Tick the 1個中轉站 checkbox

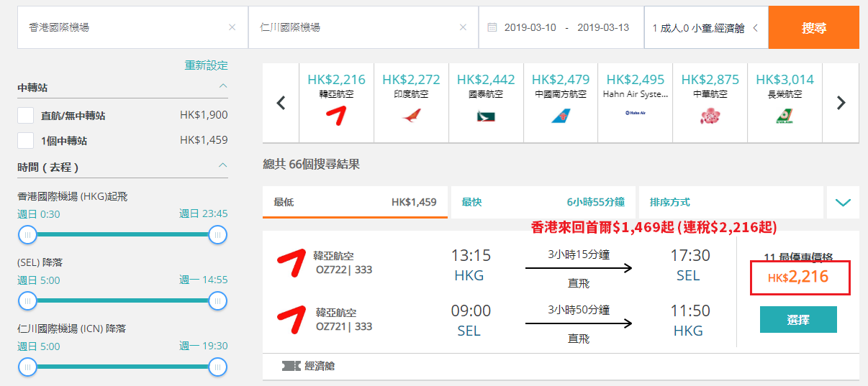pyautogui.click(x=26, y=140)
